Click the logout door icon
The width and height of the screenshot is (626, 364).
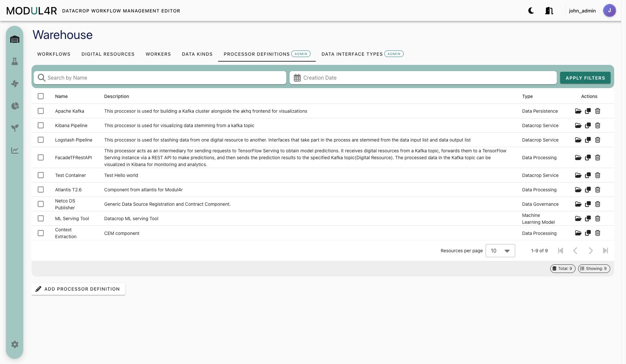[x=549, y=11]
